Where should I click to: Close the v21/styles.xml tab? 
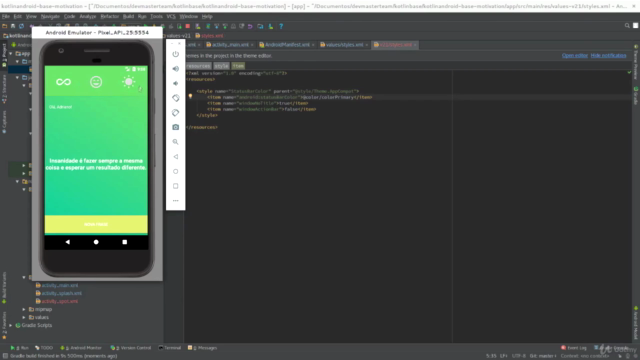(415, 45)
